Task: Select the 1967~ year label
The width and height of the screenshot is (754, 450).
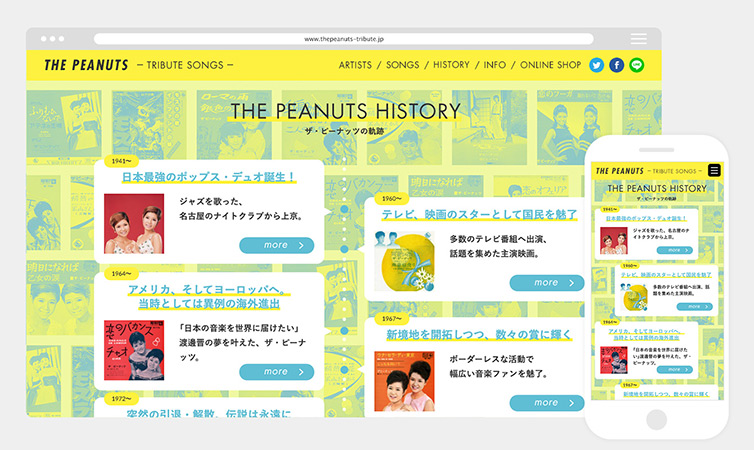Action: 391,318
